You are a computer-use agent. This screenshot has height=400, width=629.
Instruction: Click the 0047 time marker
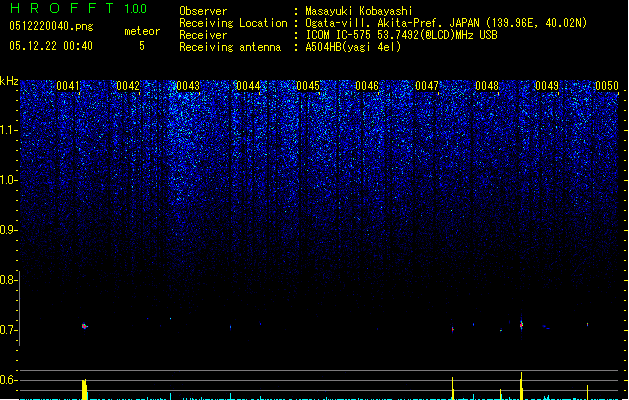point(427,86)
